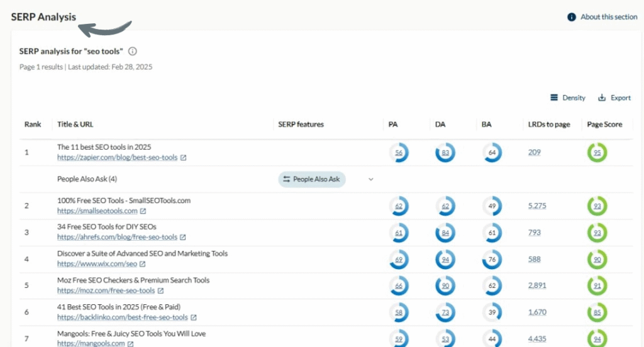
Task: Click the PA column header
Action: pyautogui.click(x=393, y=124)
